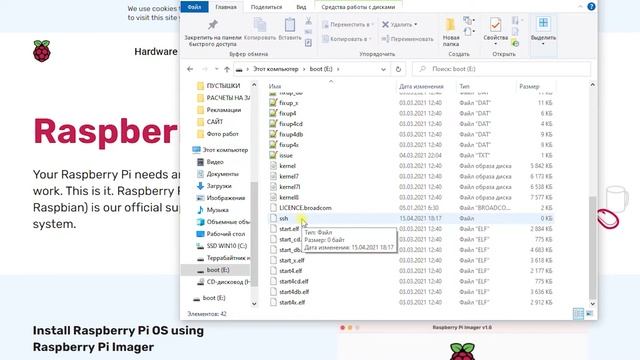Click the forward navigation arrow
The width and height of the screenshot is (640, 360).
click(x=205, y=69)
